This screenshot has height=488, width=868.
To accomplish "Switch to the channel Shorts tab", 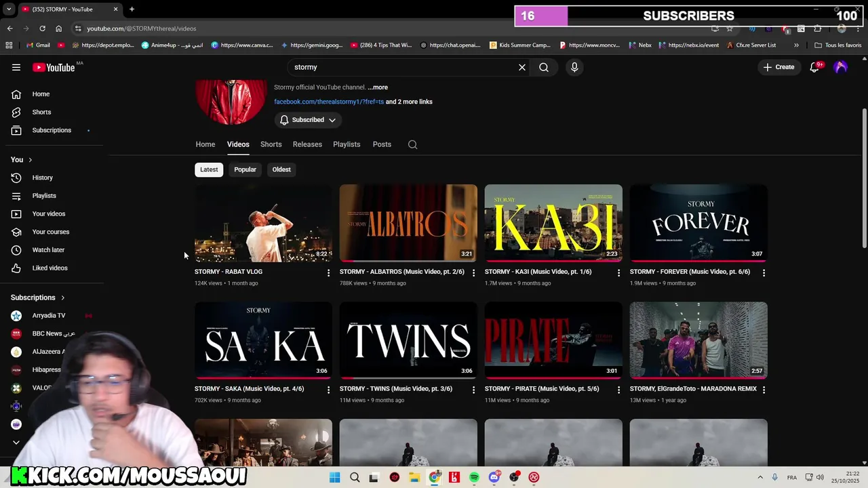I will (x=271, y=144).
